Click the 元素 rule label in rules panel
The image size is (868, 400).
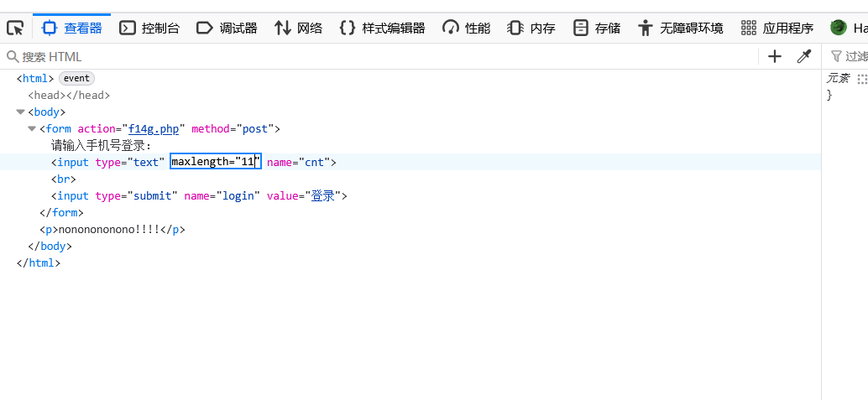838,78
